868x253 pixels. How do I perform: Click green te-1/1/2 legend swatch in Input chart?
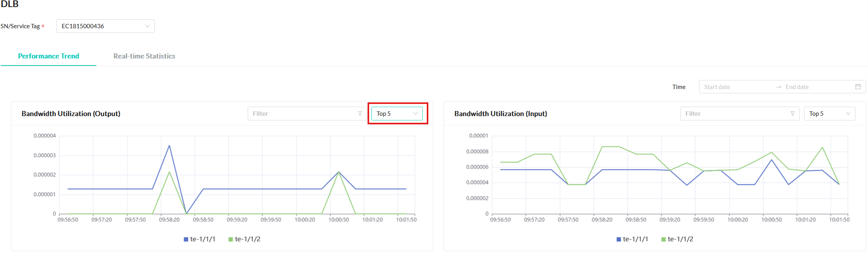663,239
